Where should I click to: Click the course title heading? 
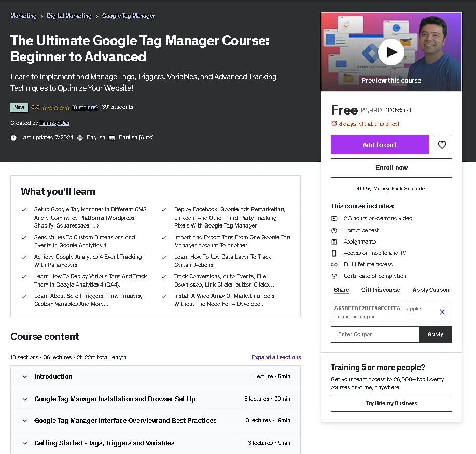[x=139, y=49]
